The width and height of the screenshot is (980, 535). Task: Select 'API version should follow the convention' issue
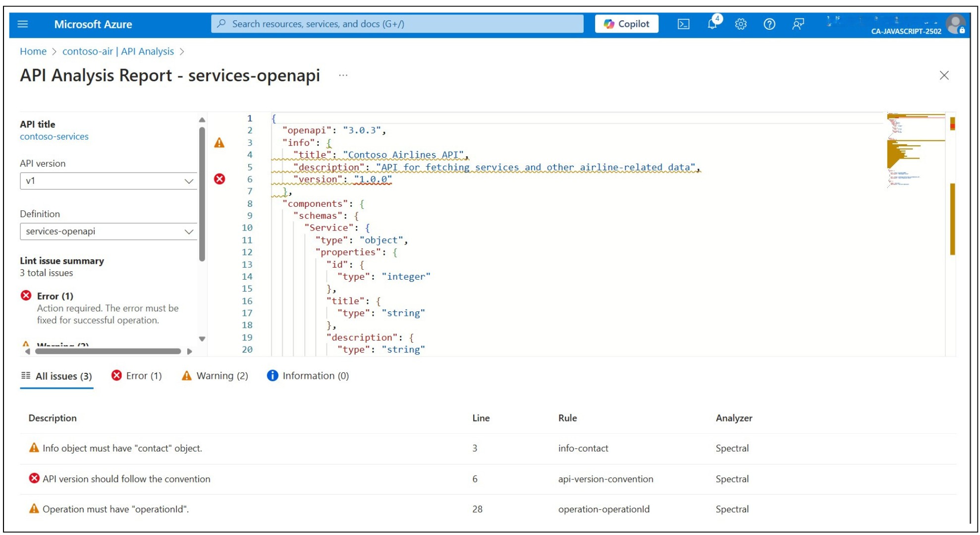pyautogui.click(x=488, y=479)
